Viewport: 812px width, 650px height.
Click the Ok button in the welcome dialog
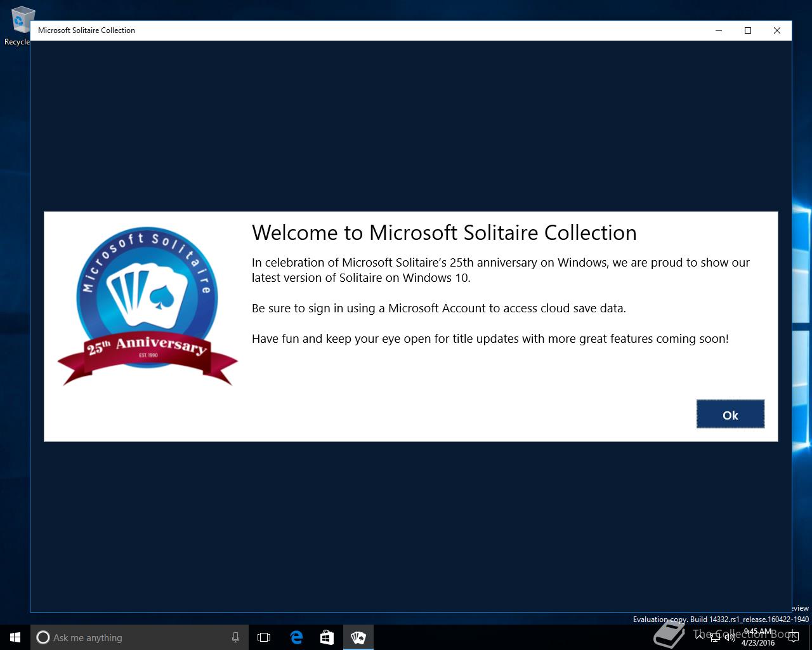730,415
